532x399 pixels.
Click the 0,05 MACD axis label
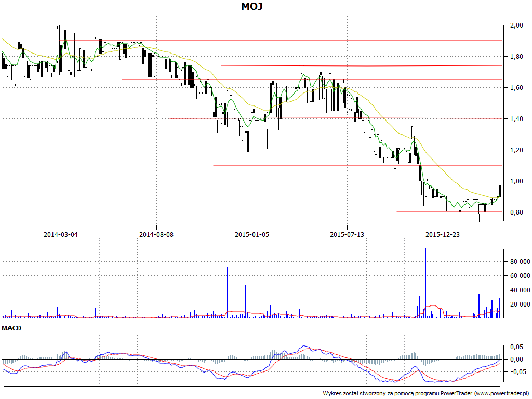tap(516, 347)
